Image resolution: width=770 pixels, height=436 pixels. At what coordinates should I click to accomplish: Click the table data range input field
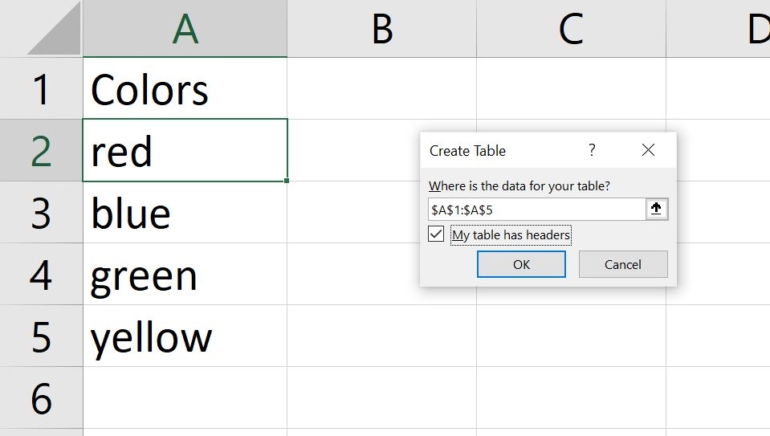coord(535,209)
